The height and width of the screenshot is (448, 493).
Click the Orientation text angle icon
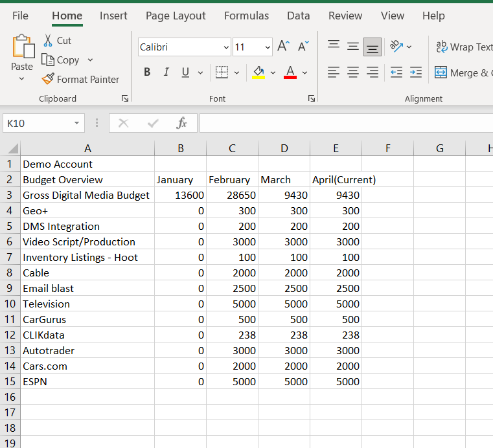point(395,46)
